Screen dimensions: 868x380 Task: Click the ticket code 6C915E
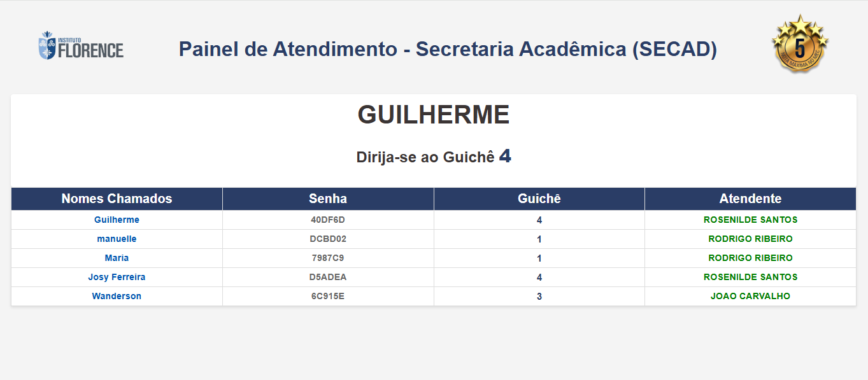click(x=328, y=296)
